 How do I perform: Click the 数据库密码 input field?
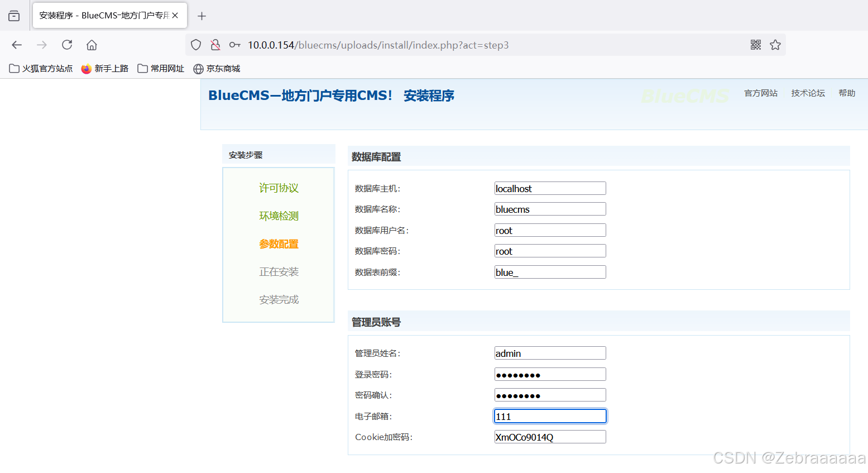[x=550, y=251]
